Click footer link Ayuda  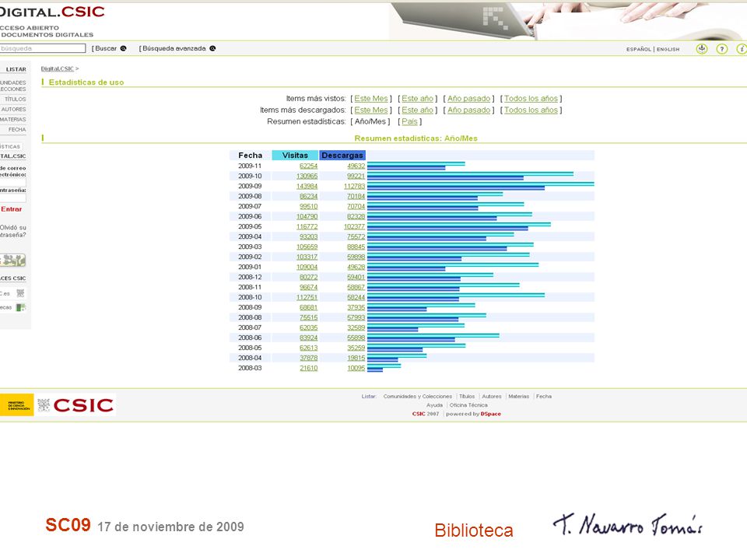point(434,405)
